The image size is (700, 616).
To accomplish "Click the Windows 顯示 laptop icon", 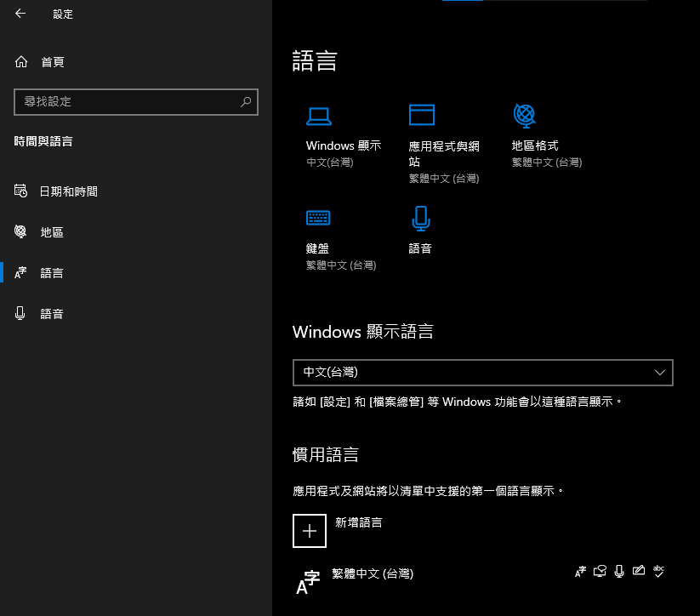I will click(x=319, y=117).
